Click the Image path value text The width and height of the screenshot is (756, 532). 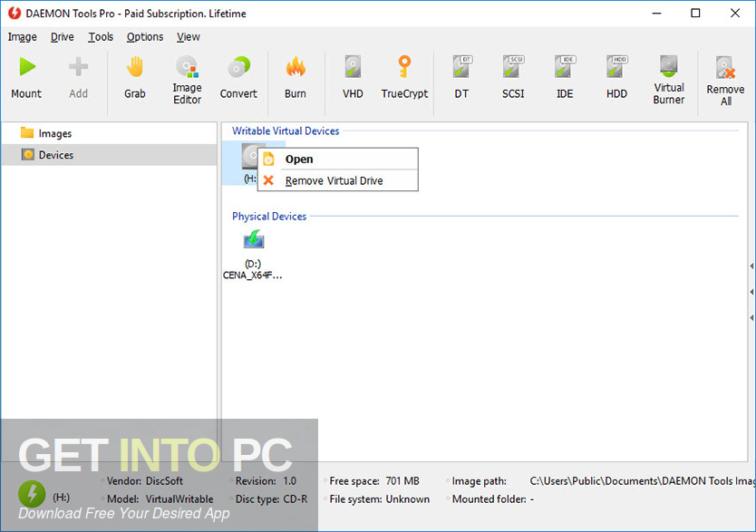642,481
